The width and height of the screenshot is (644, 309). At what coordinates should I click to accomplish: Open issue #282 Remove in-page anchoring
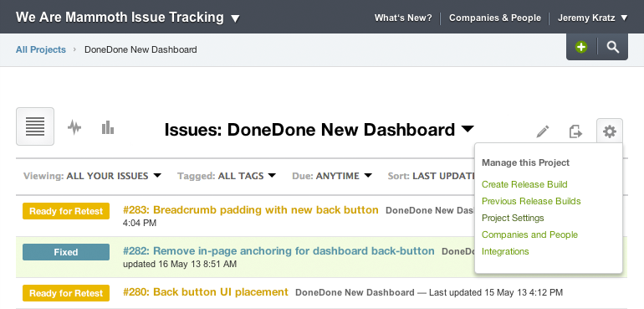click(x=279, y=251)
